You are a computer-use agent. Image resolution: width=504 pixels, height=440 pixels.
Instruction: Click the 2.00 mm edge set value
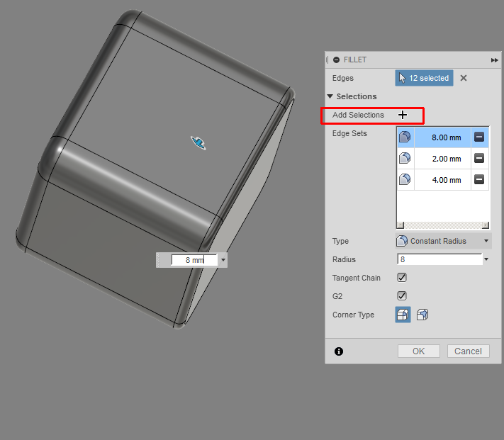(x=443, y=159)
